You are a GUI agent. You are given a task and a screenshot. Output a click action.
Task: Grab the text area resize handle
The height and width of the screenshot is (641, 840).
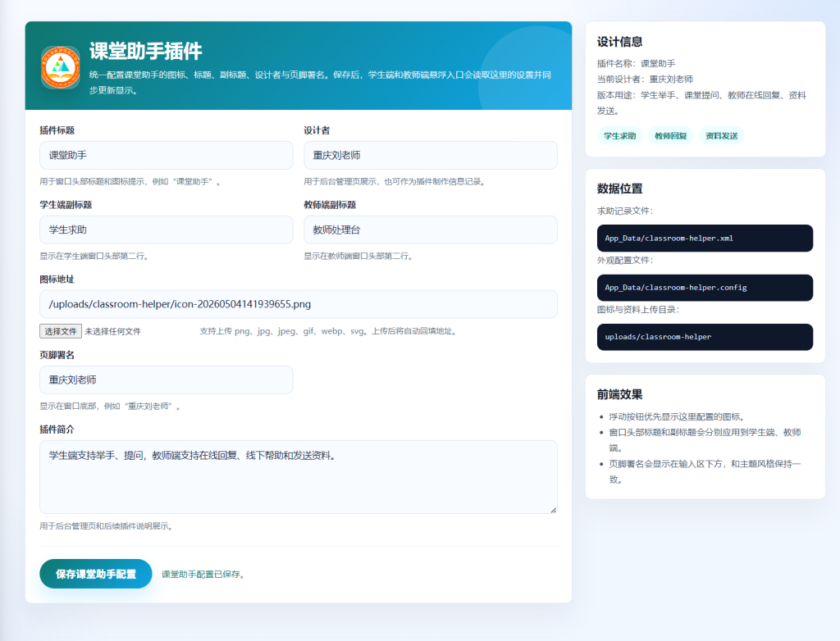(x=554, y=510)
